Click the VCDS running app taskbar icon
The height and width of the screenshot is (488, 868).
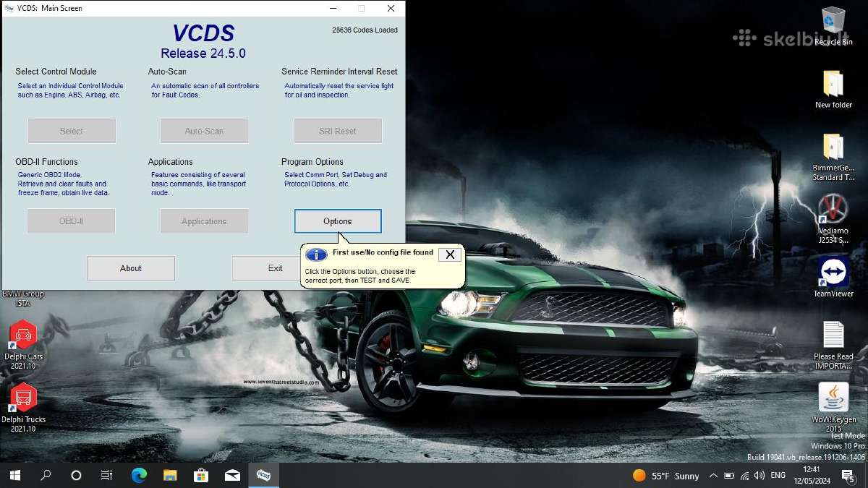coord(264,475)
